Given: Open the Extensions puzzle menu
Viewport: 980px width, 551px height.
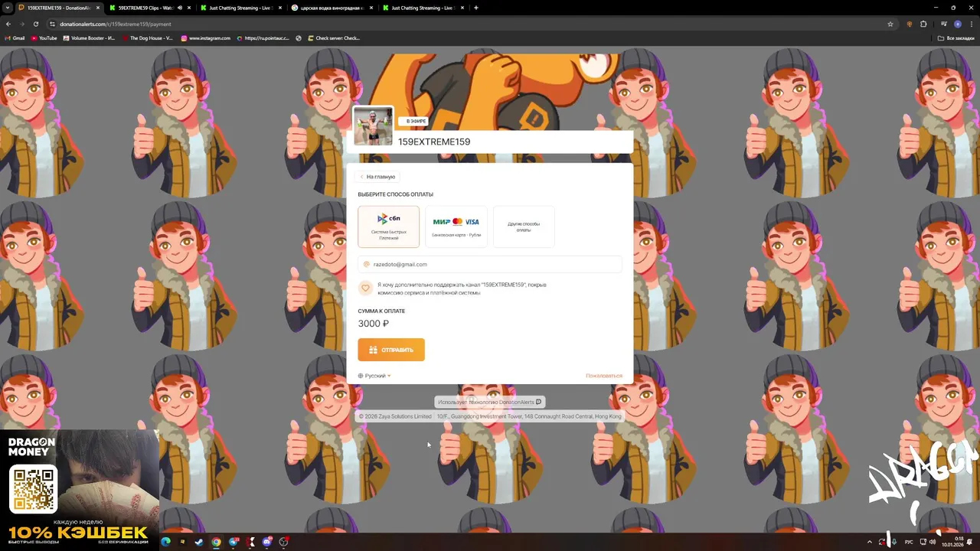Looking at the screenshot, I should tap(923, 24).
